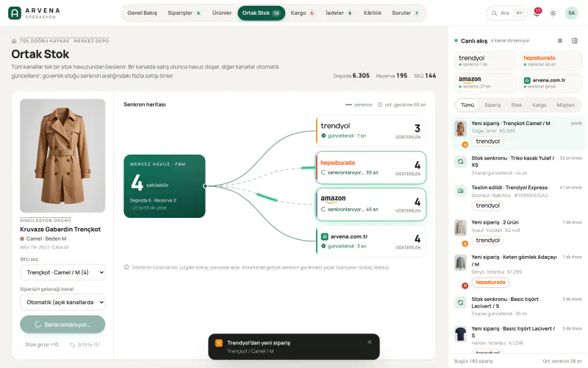The width and height of the screenshot is (588, 368).
Task: Open Keten gömlek Adaçayı order thumbnail
Action: tap(461, 263)
